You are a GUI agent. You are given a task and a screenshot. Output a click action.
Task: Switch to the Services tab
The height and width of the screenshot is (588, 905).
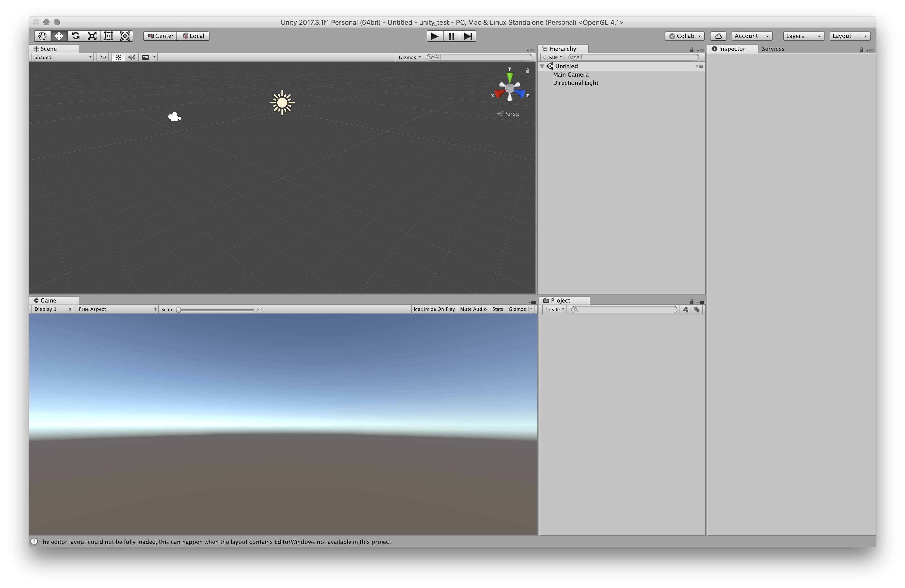point(773,49)
